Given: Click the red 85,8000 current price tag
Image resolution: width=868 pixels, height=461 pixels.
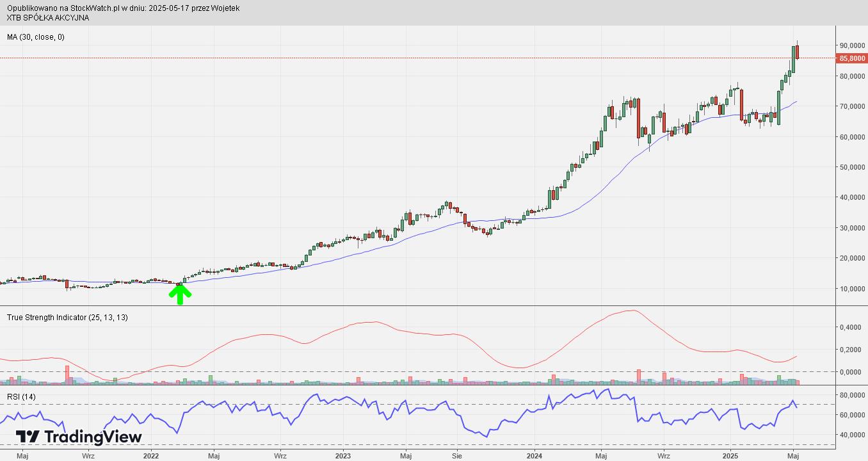Looking at the screenshot, I should coord(851,58).
